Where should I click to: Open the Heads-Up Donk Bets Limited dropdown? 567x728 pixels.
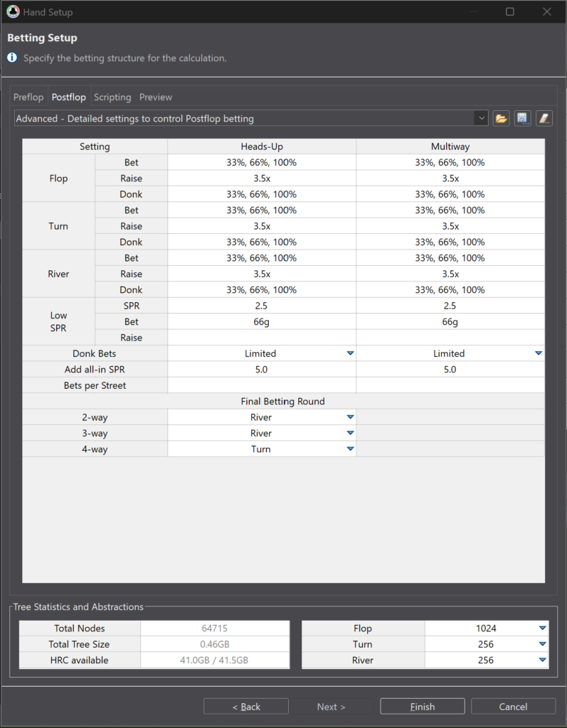click(x=351, y=353)
